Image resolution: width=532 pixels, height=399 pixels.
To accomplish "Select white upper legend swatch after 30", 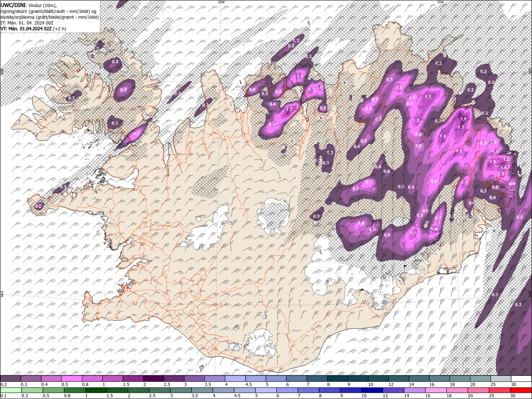I will pyautogui.click(x=521, y=379).
